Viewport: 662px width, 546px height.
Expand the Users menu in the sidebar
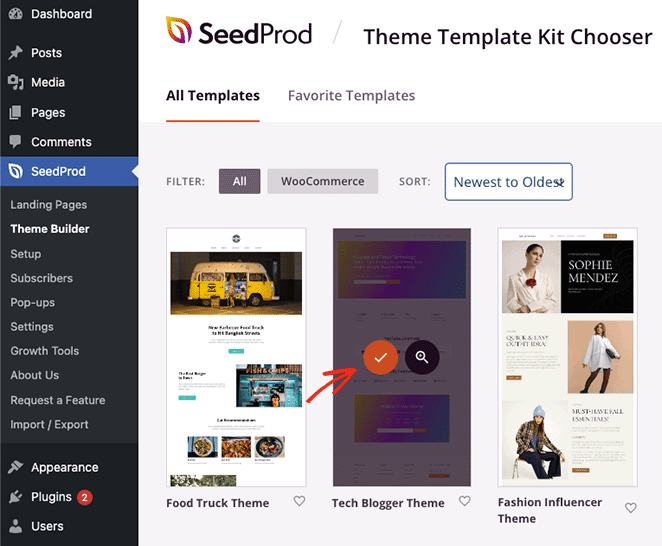tap(47, 526)
